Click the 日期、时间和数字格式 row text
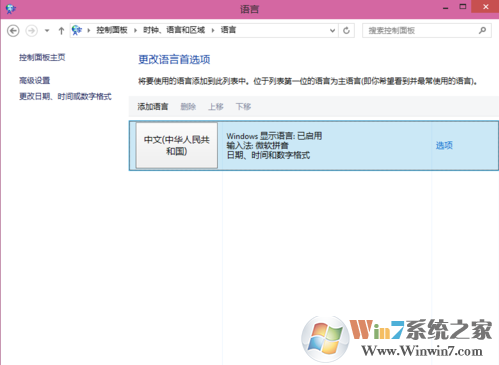Image resolution: width=499 pixels, height=365 pixels. (268, 155)
